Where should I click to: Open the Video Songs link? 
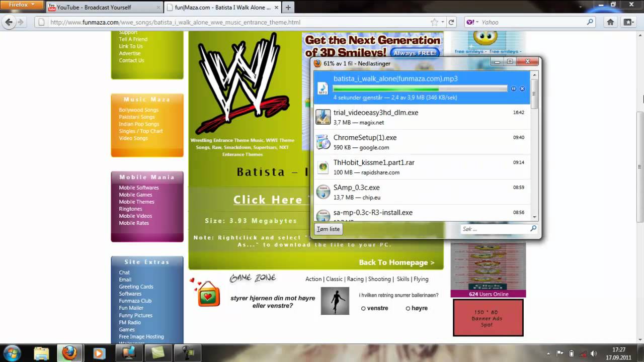tap(133, 138)
